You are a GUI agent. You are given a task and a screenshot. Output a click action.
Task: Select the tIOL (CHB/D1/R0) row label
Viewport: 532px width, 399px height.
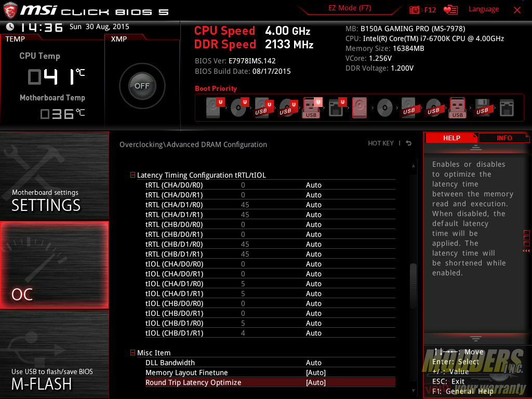pos(174,323)
